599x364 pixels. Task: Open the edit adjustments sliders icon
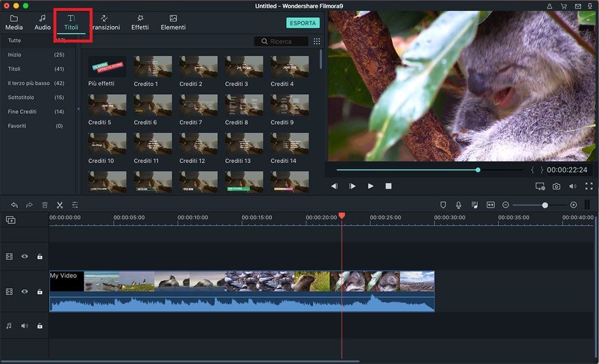[75, 205]
